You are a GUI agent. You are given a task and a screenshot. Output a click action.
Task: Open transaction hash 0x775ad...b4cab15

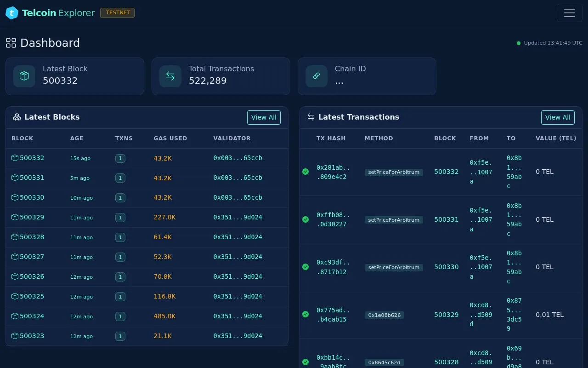pos(333,315)
